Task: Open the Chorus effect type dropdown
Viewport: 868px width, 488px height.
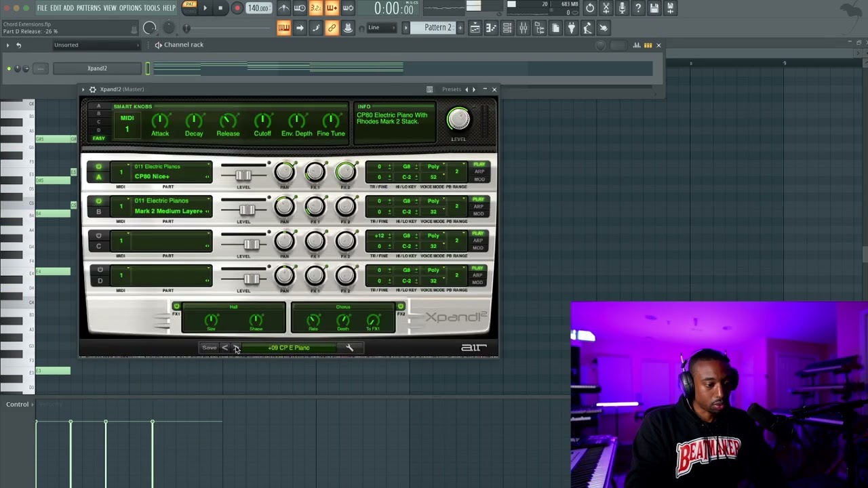Action: coord(342,307)
